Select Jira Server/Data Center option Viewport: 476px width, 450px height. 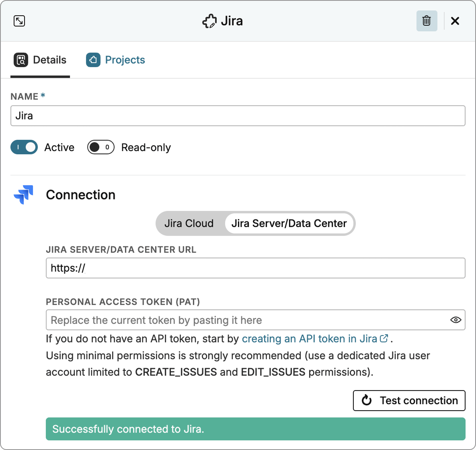coord(289,223)
